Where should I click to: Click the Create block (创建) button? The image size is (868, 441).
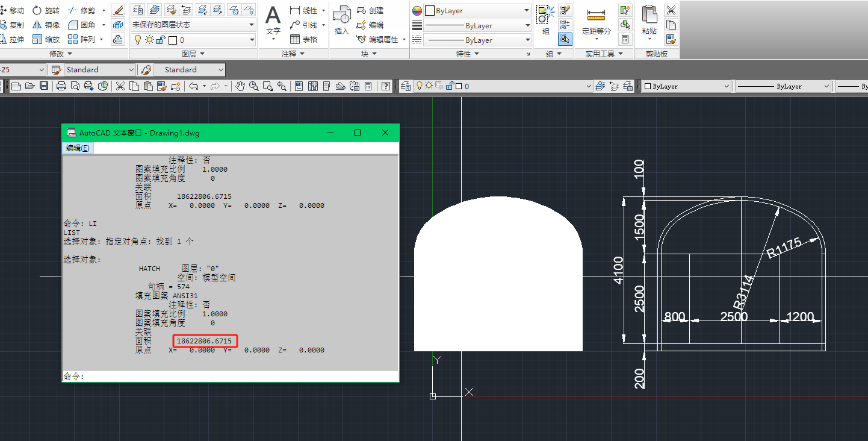370,10
